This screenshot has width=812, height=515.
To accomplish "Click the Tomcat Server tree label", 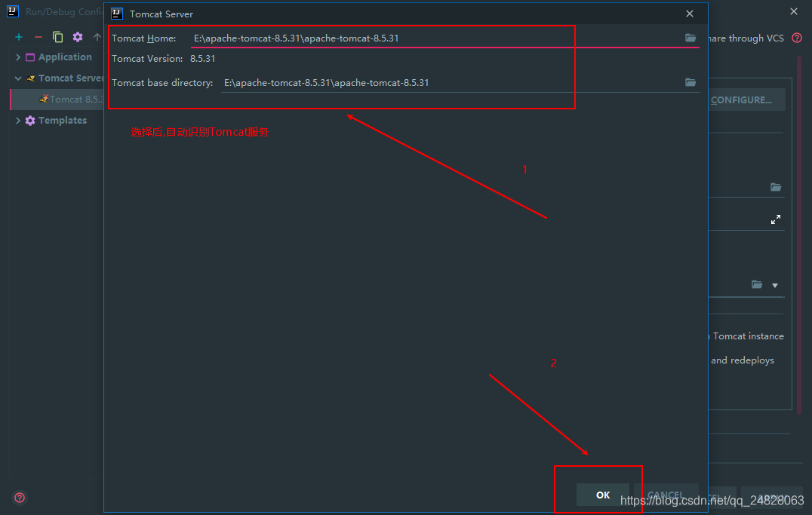I will [71, 78].
